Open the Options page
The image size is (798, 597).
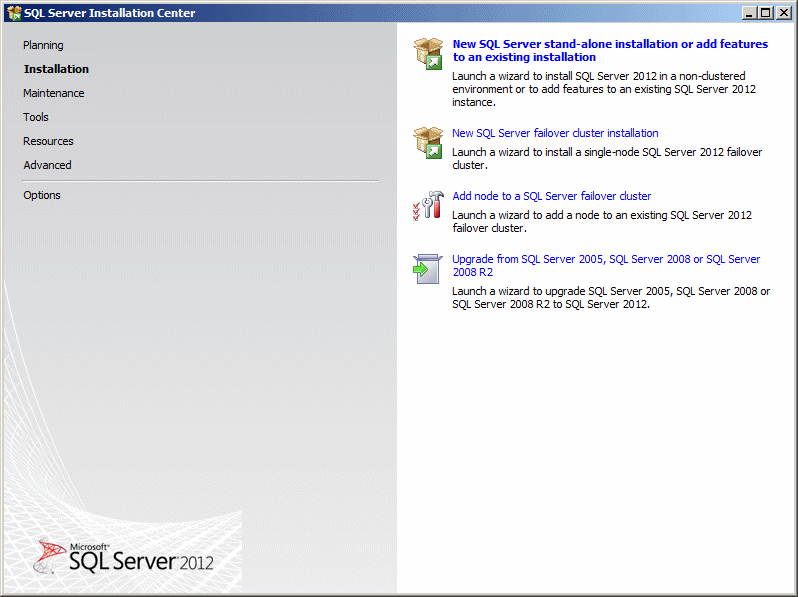coord(42,195)
